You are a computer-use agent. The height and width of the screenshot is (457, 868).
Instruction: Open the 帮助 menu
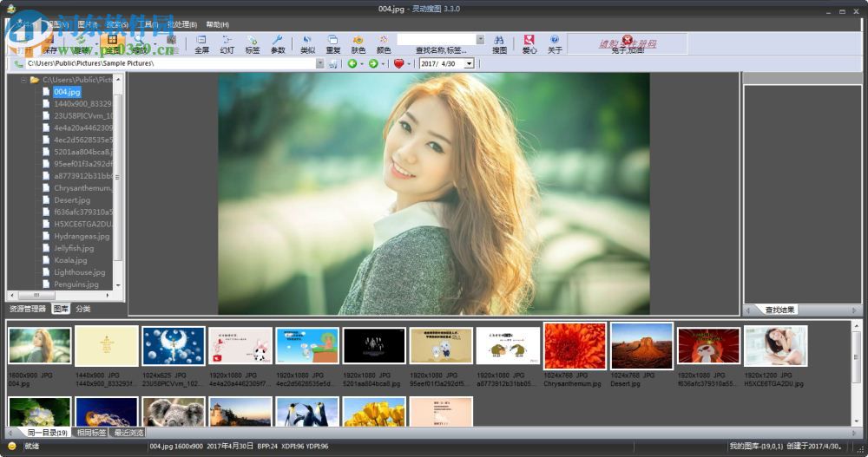(x=217, y=24)
